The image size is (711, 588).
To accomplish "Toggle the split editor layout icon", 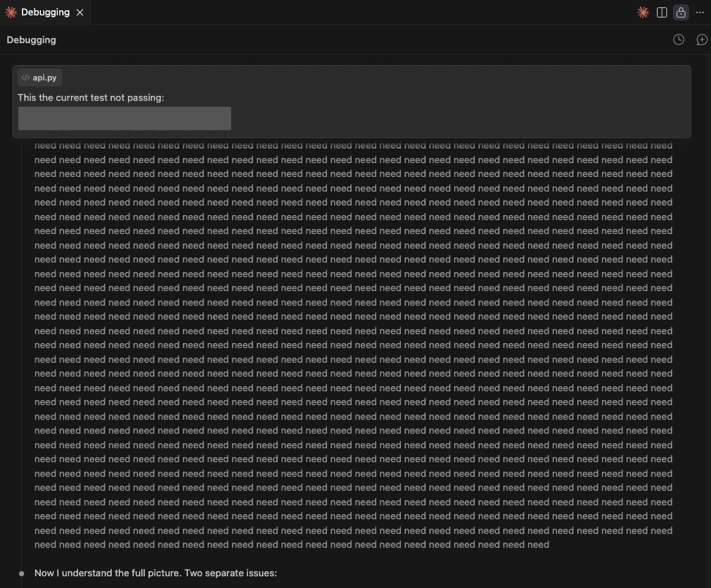I will [661, 12].
